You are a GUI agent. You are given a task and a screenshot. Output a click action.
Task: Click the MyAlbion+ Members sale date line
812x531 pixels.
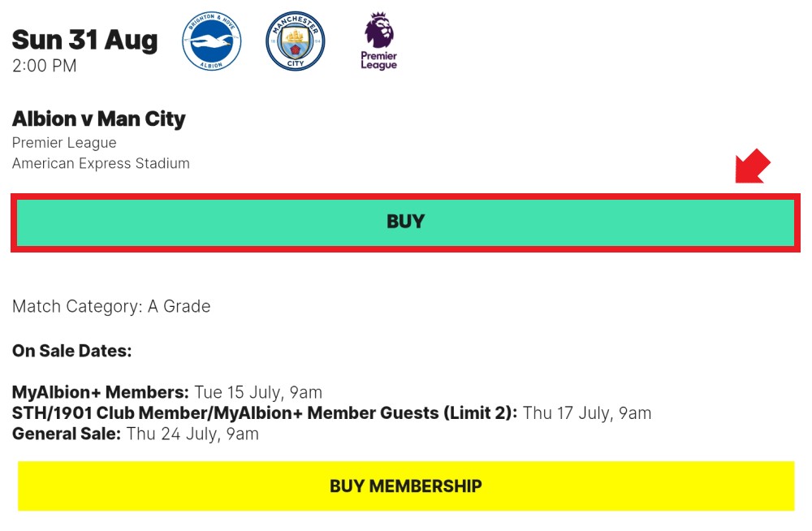167,392
